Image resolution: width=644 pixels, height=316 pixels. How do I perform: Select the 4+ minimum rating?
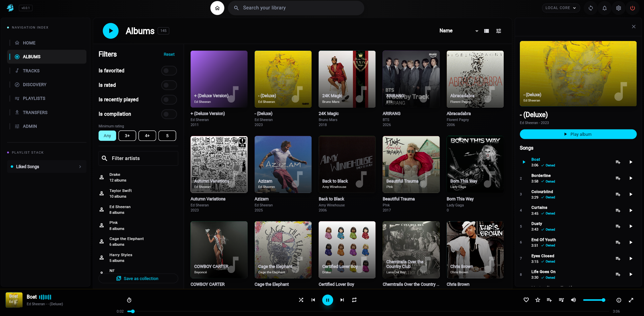pyautogui.click(x=147, y=136)
